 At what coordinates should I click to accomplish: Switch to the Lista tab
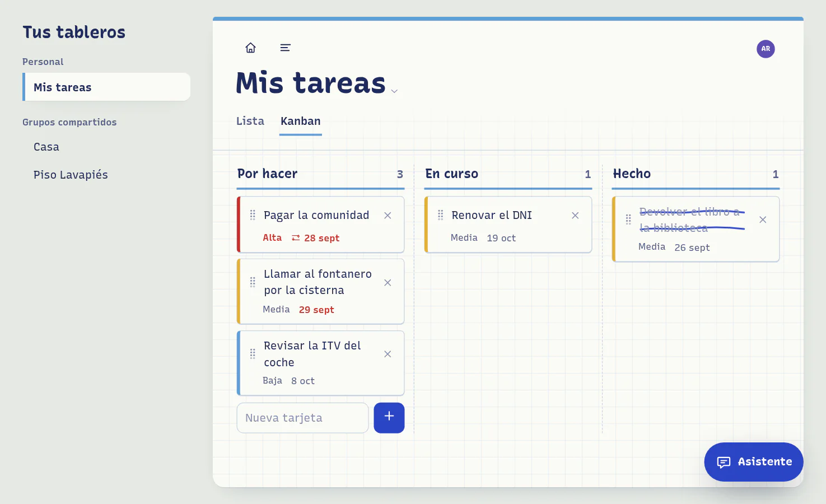coord(250,121)
